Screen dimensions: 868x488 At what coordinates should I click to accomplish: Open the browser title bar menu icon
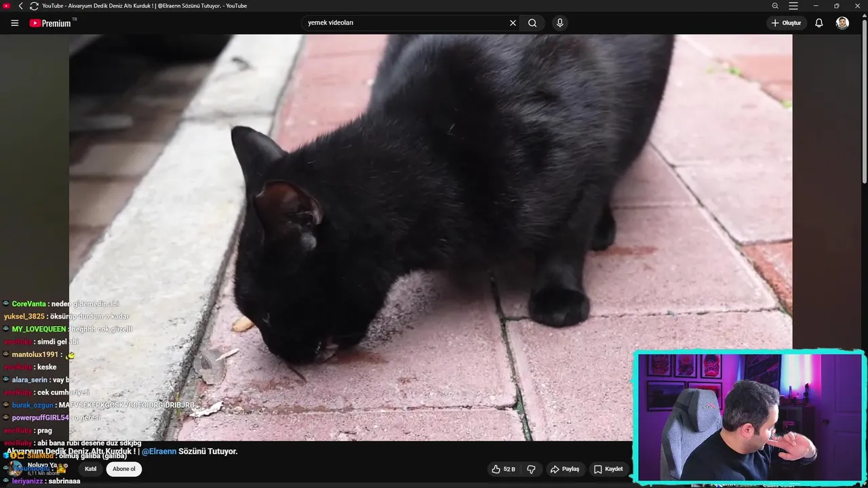(x=793, y=6)
